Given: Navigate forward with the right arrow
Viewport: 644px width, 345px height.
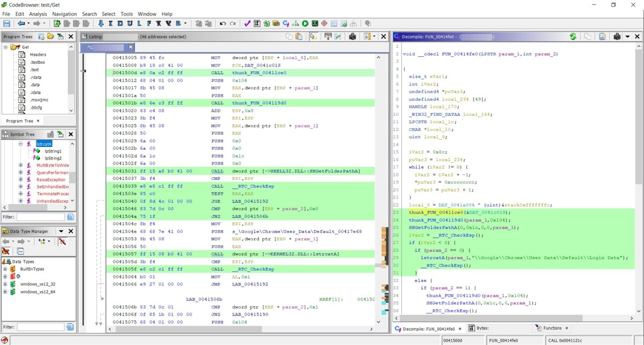Looking at the screenshot, I should tap(36, 24).
